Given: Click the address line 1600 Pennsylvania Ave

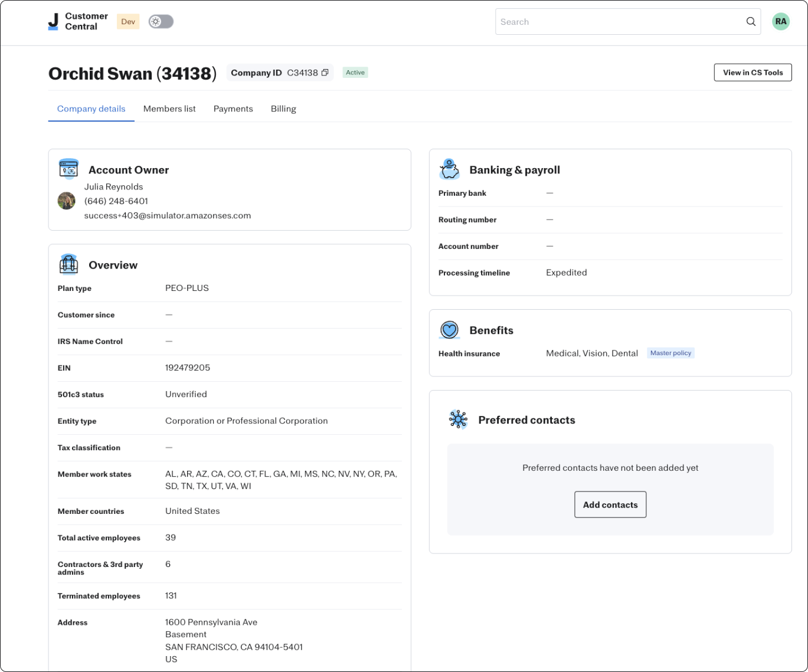Looking at the screenshot, I should click(x=211, y=622).
